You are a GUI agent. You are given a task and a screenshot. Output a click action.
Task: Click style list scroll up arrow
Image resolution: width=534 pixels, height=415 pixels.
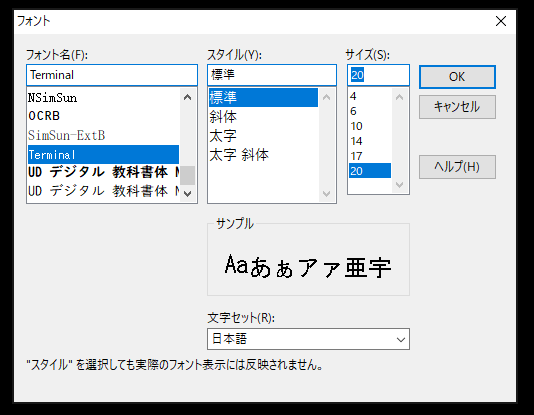[x=326, y=97]
